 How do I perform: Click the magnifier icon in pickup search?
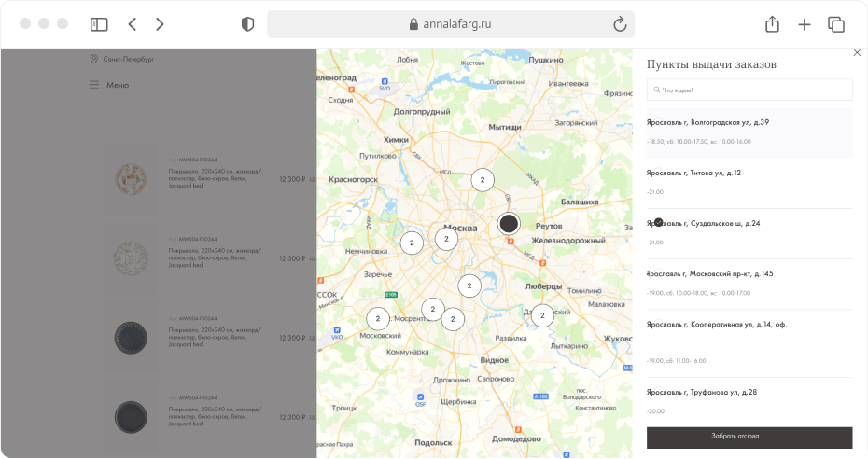(656, 90)
